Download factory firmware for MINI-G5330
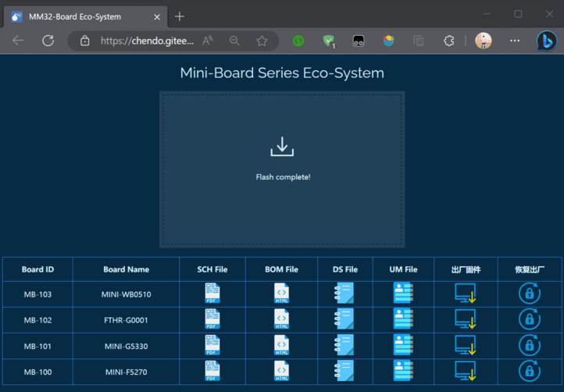Screen dimensions: 564x392 [466, 345]
